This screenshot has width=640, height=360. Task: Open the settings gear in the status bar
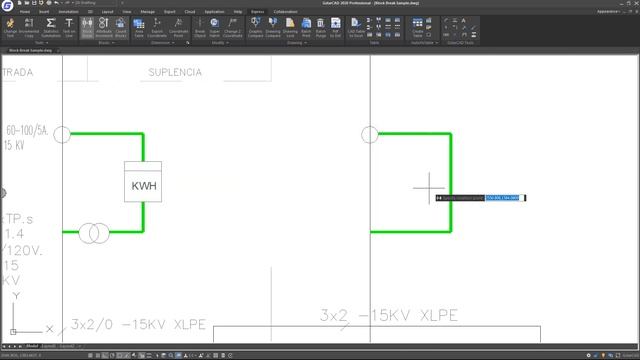[x=588, y=356]
